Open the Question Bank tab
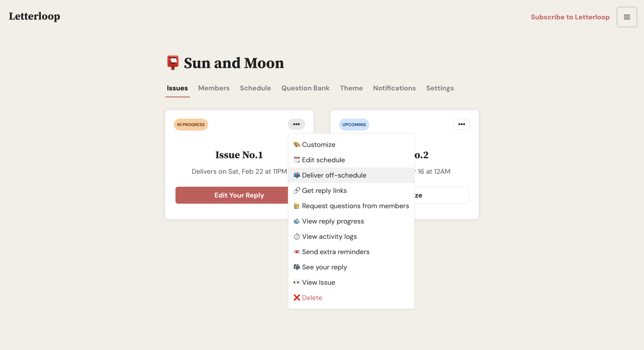Viewport: 644px width, 350px height. [x=305, y=88]
